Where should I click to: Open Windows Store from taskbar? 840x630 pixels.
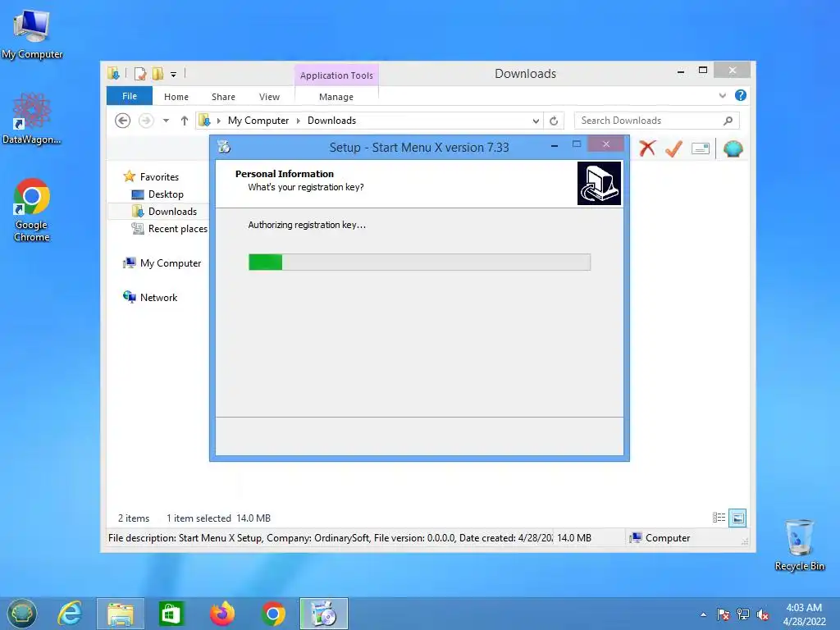(171, 614)
